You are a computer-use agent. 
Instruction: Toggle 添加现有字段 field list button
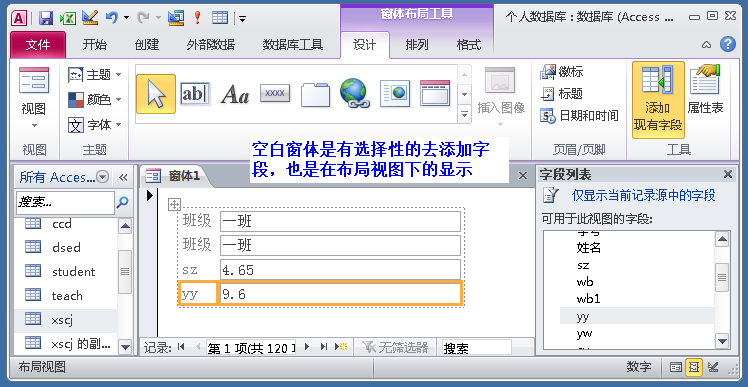click(658, 100)
